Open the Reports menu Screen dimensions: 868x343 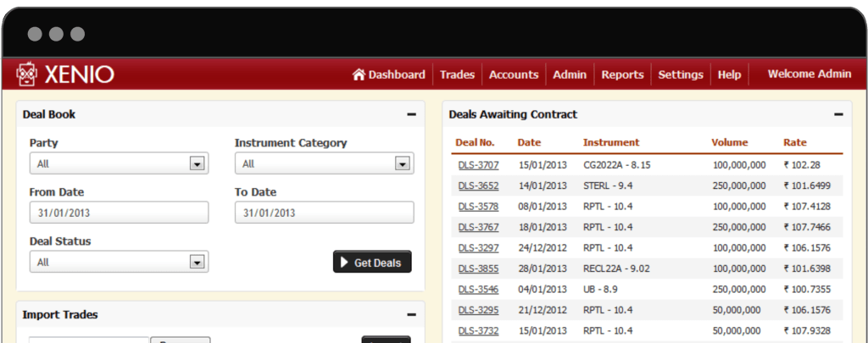coord(622,75)
